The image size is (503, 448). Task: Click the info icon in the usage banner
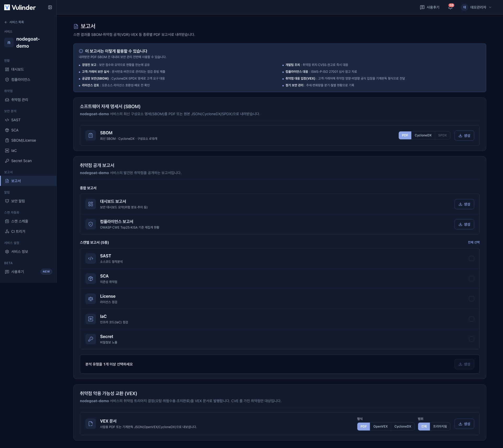coord(81,51)
